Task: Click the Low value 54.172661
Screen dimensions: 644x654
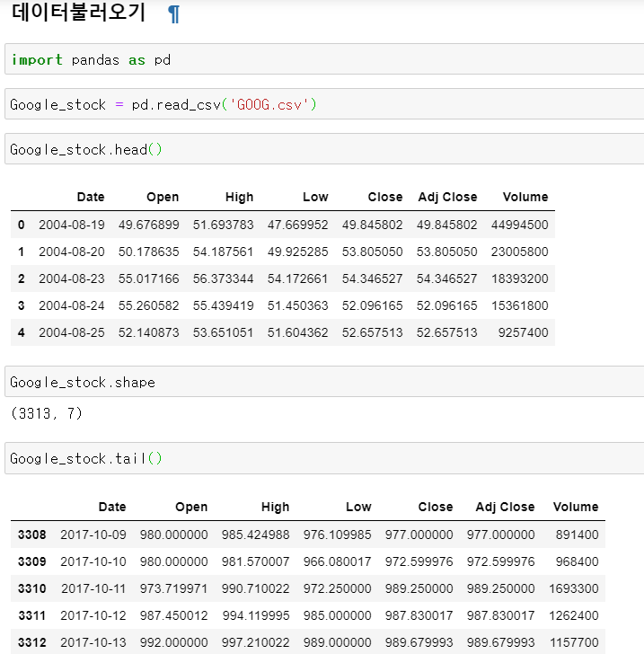Action: [298, 278]
